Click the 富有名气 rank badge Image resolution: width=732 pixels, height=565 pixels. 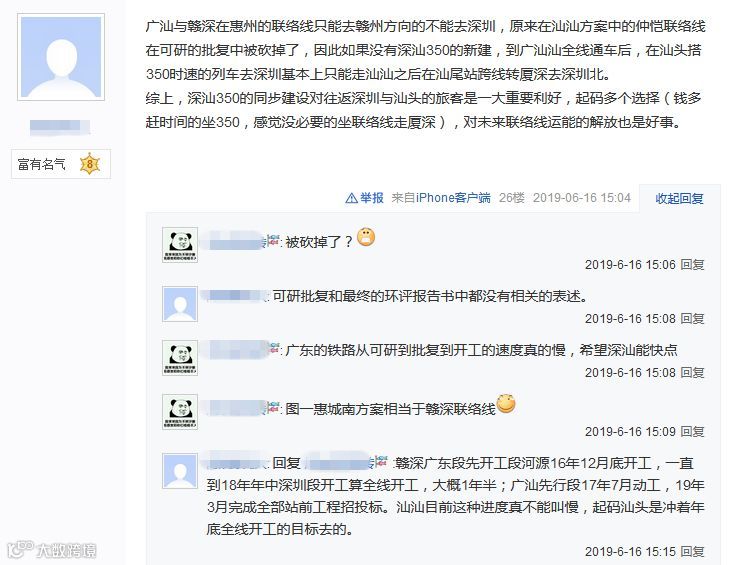(x=61, y=164)
